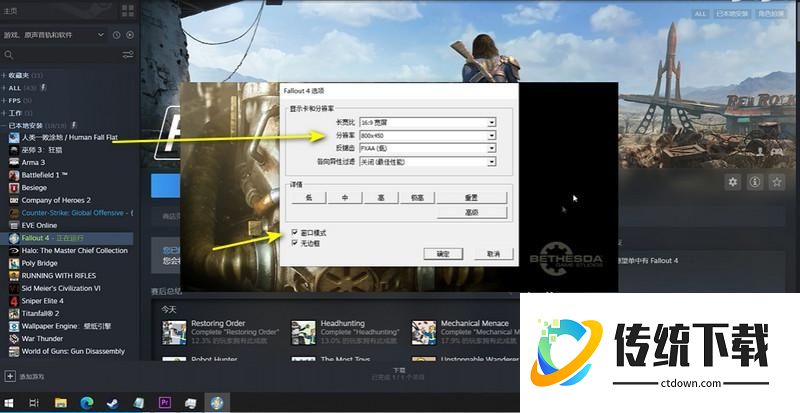This screenshot has height=413, width=800.
Task: Open Microsoft Edge from the taskbar
Action: 86,402
